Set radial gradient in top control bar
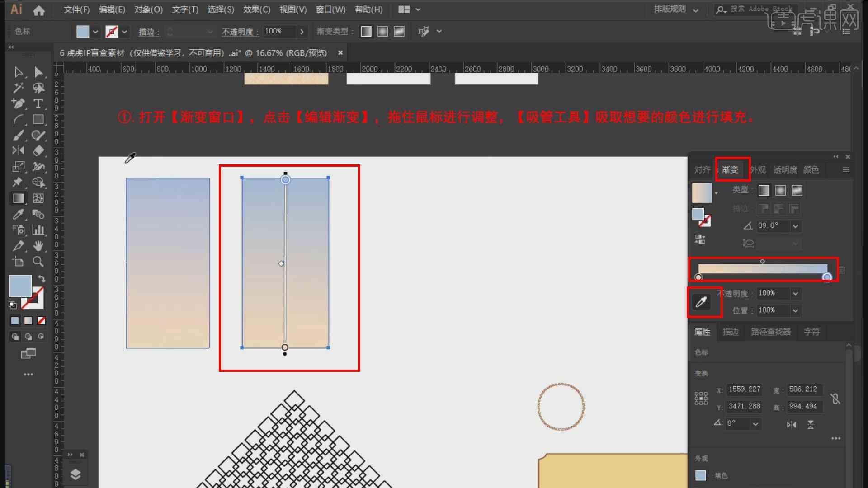Screen dimensions: 868x488 (382, 32)
